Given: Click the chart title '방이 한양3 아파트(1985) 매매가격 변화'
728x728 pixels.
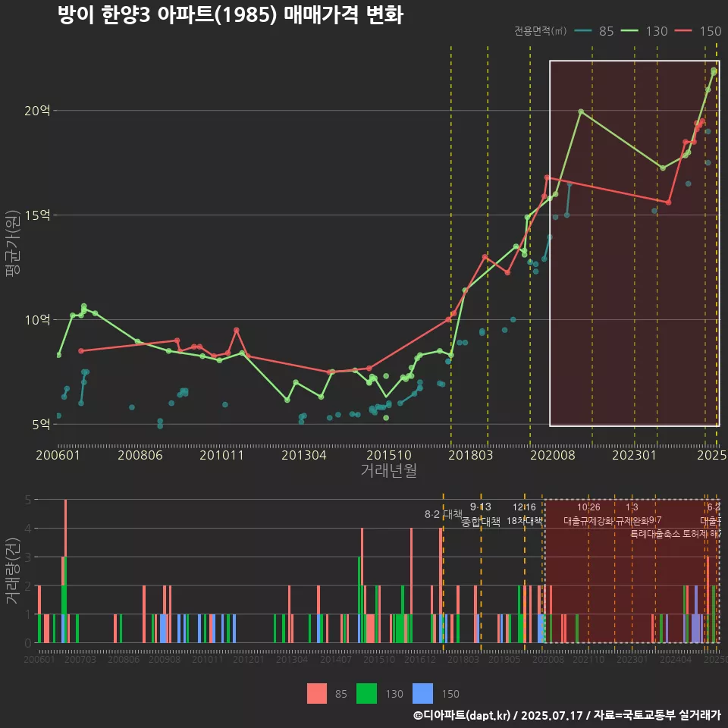Looking at the screenshot, I should [x=231, y=15].
